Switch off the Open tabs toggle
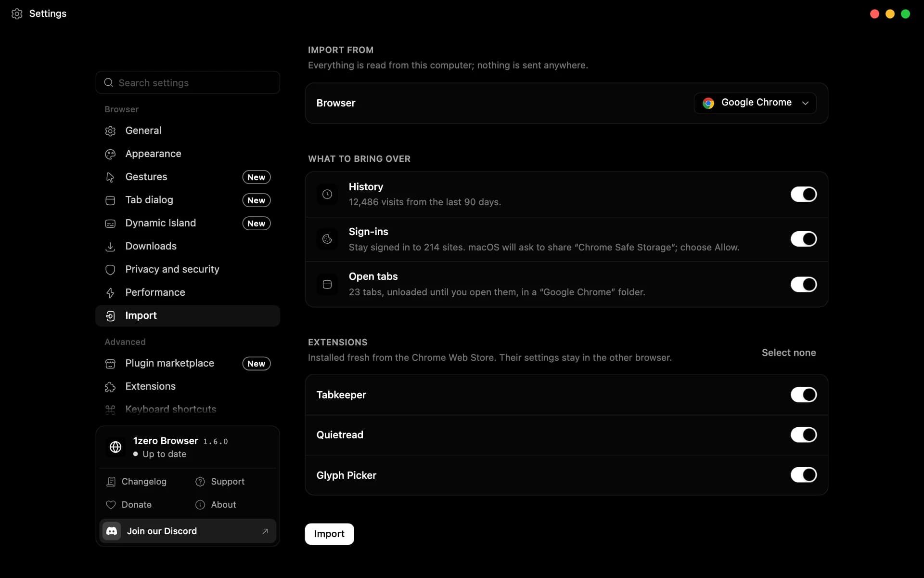 click(x=804, y=284)
